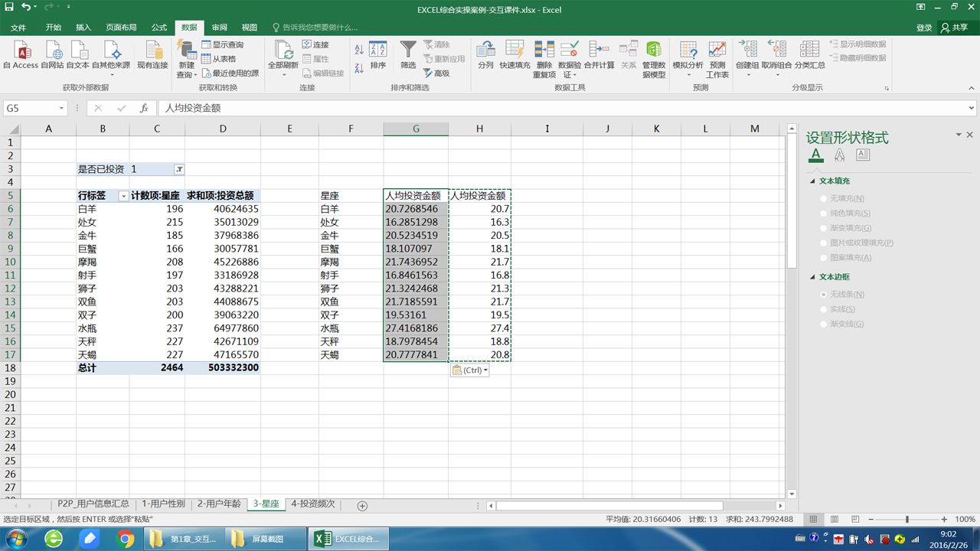Switch to the 插入 ribbon tab
The width and height of the screenshot is (980, 551).
[x=83, y=28]
